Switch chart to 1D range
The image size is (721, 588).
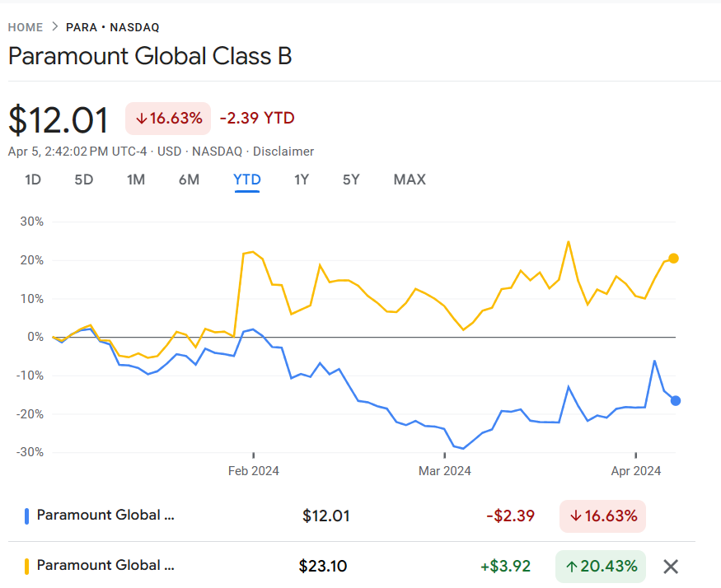pos(33,180)
